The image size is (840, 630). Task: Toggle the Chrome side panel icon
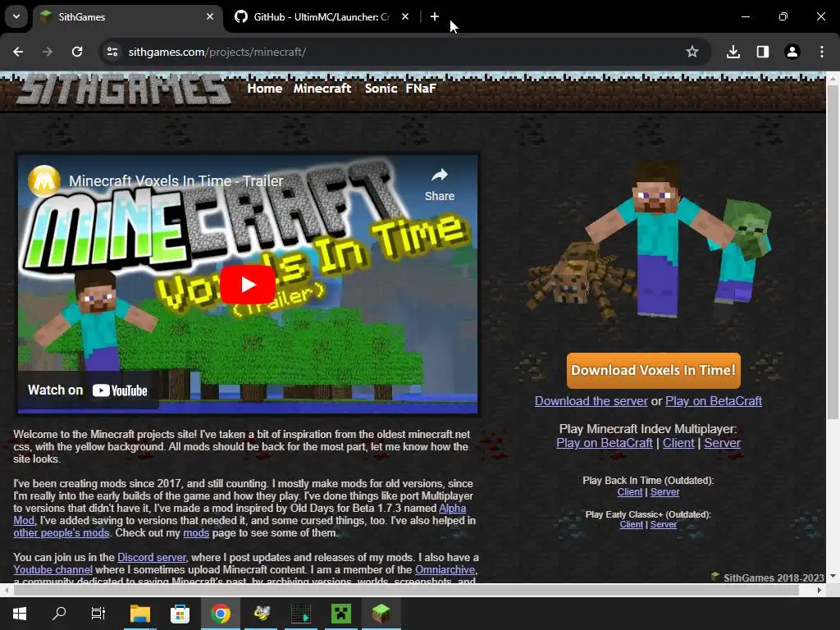763,52
